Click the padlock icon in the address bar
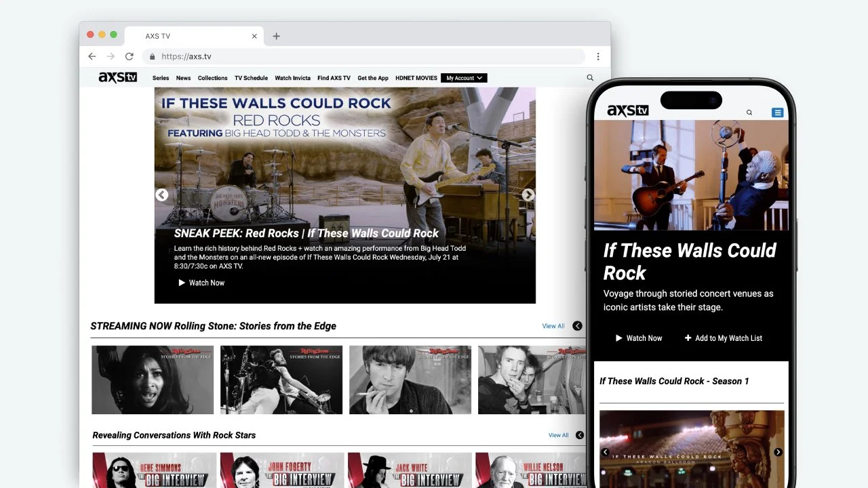Viewport: 868px width, 488px height. coord(152,56)
